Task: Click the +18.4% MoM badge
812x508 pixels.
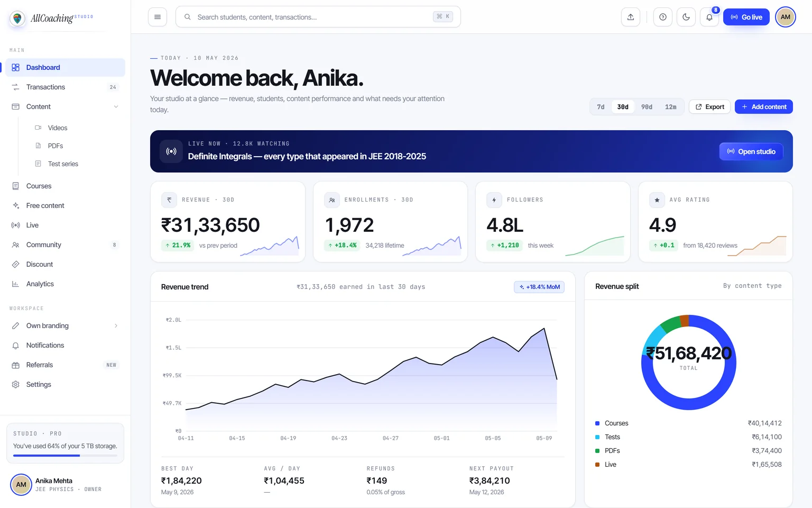Action: click(539, 287)
